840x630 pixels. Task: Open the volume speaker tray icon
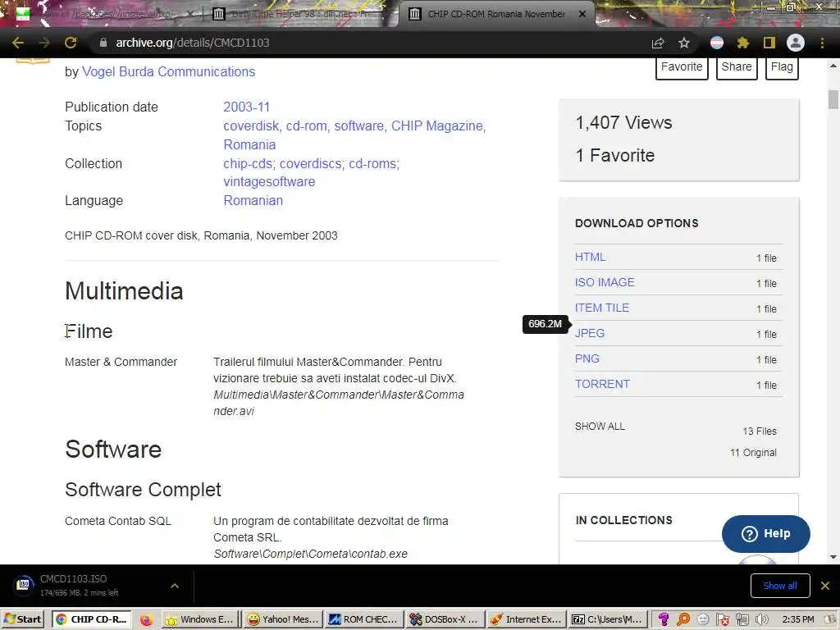[x=762, y=620]
